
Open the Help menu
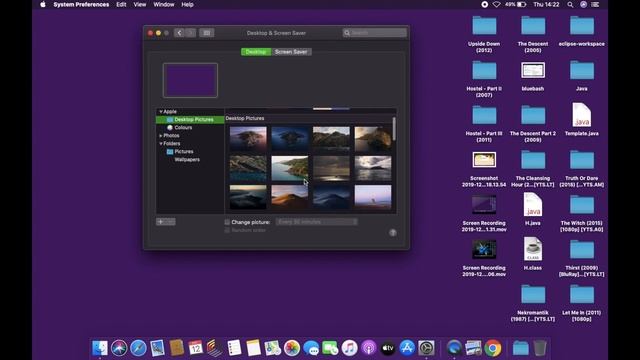coord(187,4)
